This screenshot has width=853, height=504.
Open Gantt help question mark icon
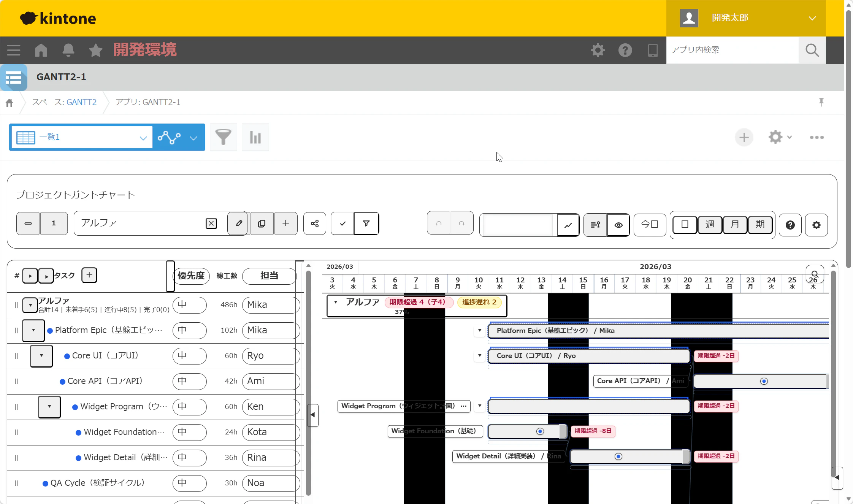[x=790, y=225]
